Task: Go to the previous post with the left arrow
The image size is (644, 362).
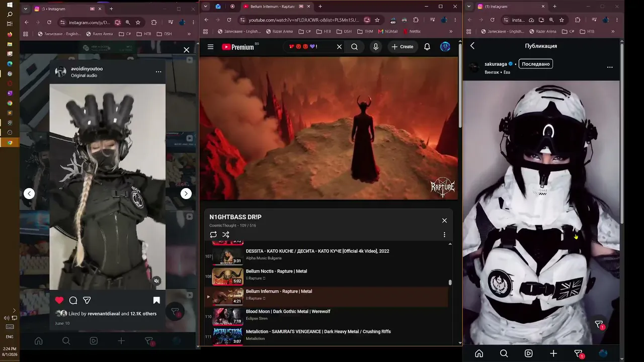Action: pos(29,194)
